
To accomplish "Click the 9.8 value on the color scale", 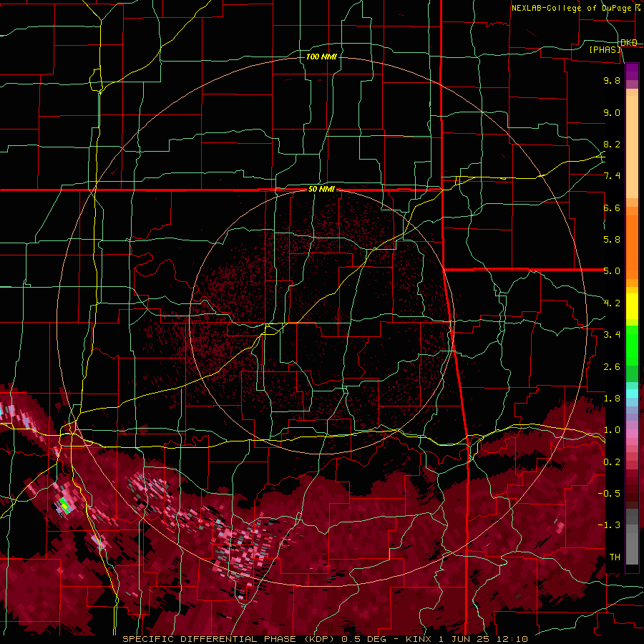I will pos(612,81).
